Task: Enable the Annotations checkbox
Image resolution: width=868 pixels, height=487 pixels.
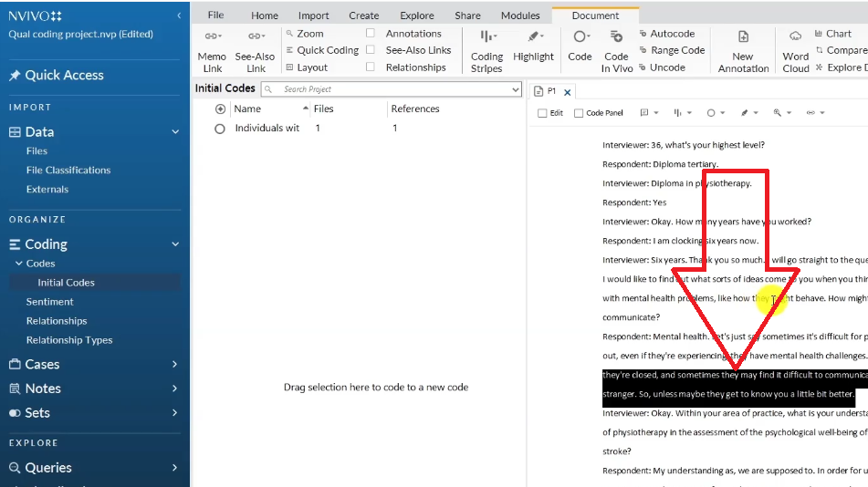Action: [x=371, y=34]
